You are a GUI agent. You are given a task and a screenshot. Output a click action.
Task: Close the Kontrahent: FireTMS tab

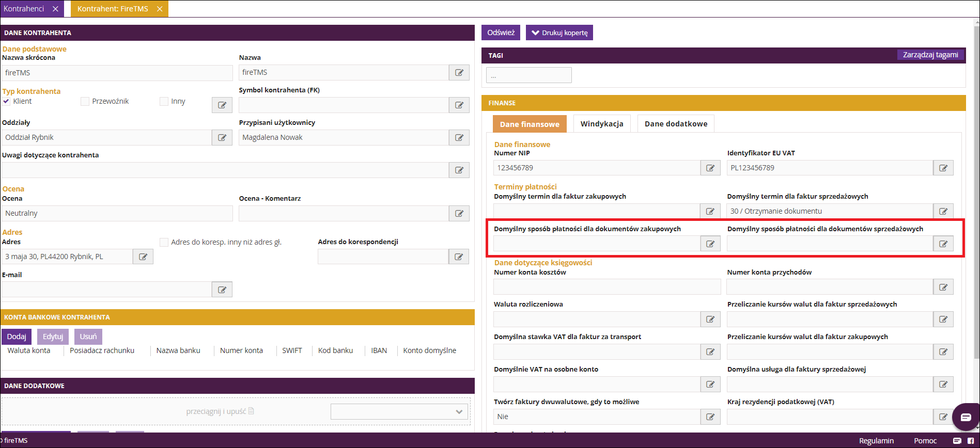click(160, 9)
